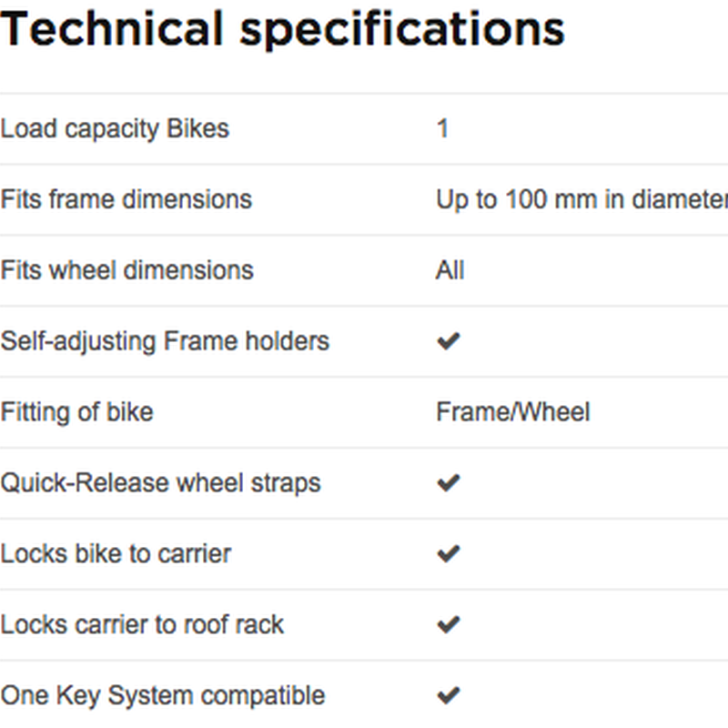Select the Fits wheel dimensions label
The height and width of the screenshot is (728, 728).
(126, 270)
